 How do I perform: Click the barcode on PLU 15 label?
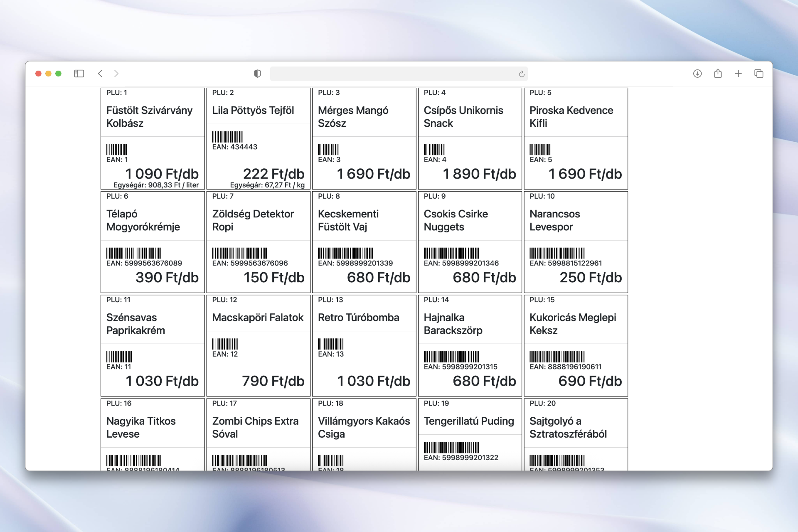tap(557, 357)
